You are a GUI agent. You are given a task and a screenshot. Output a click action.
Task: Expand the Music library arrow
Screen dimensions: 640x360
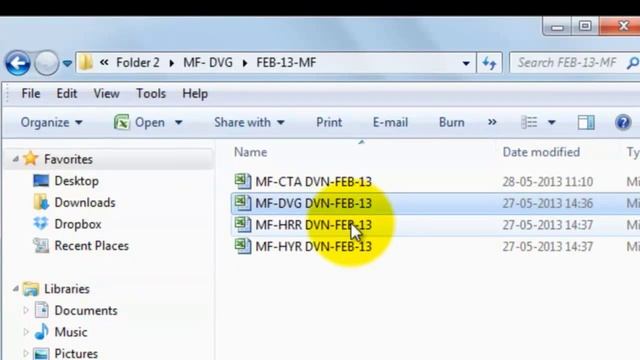(x=25, y=332)
